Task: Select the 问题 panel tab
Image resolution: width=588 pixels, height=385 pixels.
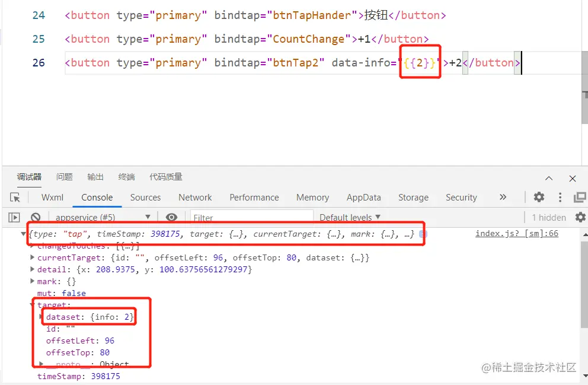Action: (65, 177)
